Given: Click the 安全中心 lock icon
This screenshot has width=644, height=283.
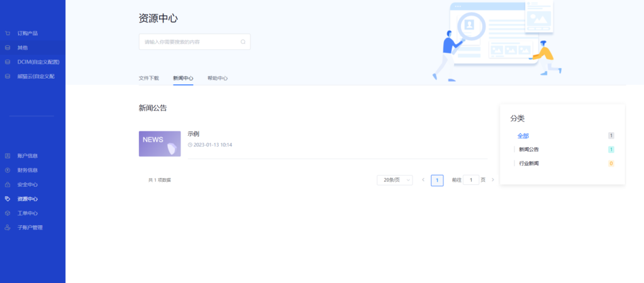Looking at the screenshot, I should [x=8, y=184].
